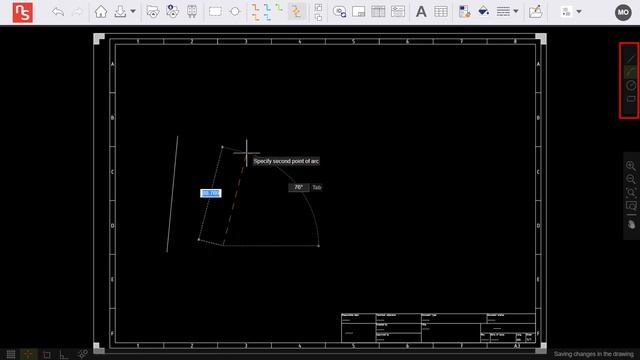The image size is (640, 360).
Task: Open the folder symbol library icon
Action: coord(153,11)
